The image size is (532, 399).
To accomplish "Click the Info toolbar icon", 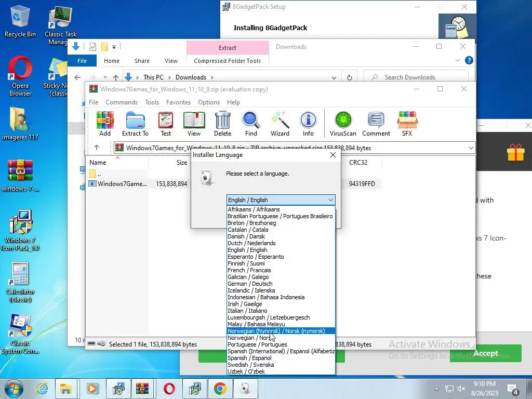I will (308, 124).
